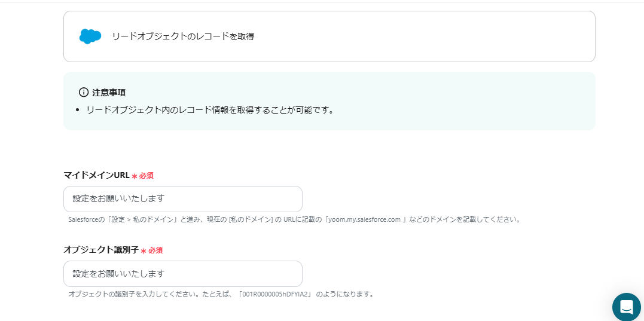
Task: Click the オブジェクト識別子 field label
Action: 101,250
